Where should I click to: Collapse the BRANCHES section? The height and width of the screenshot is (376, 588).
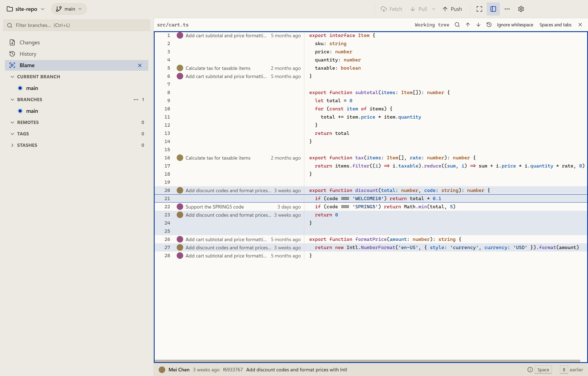12,100
